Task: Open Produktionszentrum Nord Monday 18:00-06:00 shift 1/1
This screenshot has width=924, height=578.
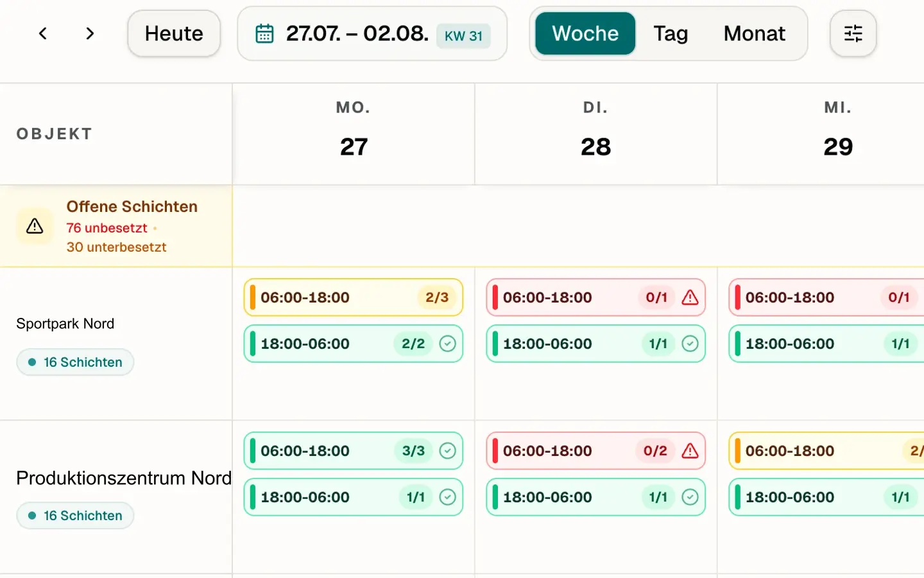Action: [354, 497]
